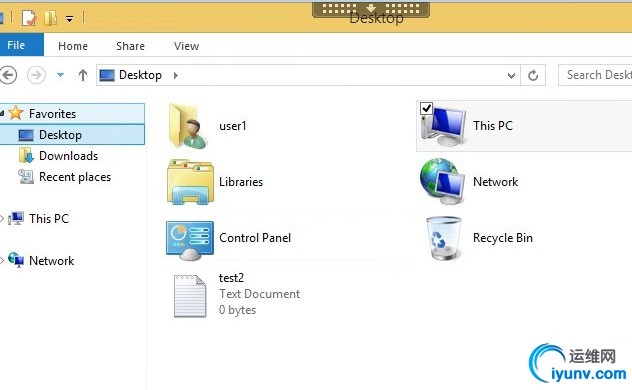Click the remote session connection bar handle
The height and width of the screenshot is (390, 632).
(371, 10)
